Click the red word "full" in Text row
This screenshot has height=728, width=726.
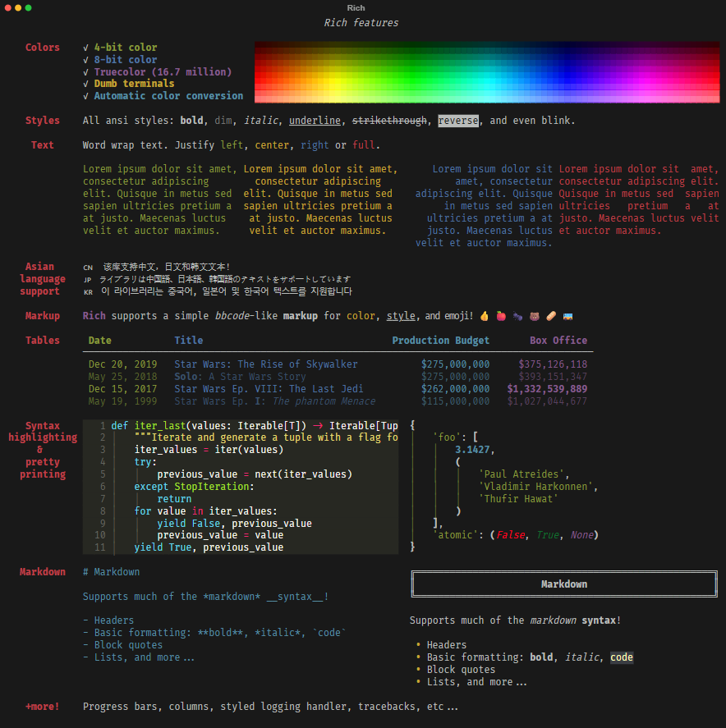(363, 144)
